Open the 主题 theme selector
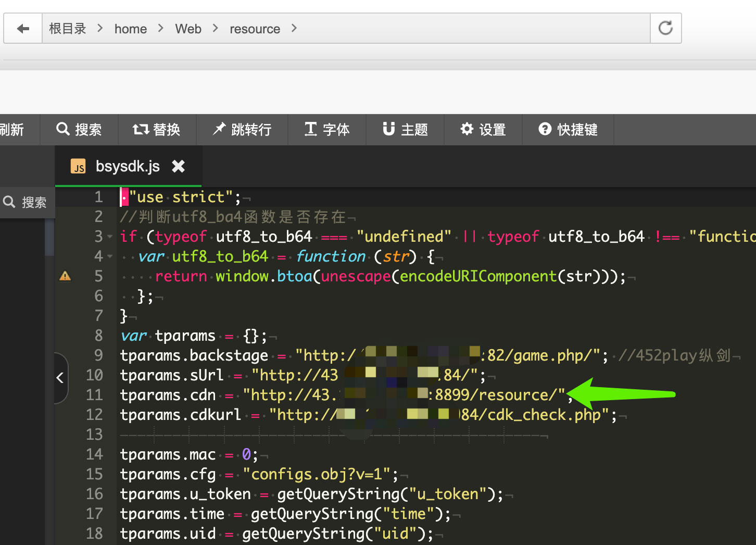 point(405,129)
